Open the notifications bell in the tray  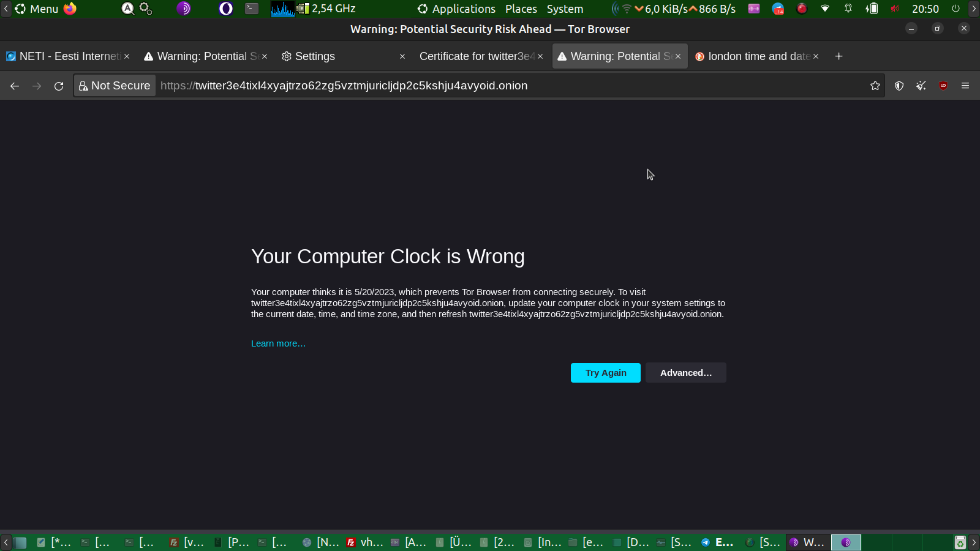coord(848,9)
